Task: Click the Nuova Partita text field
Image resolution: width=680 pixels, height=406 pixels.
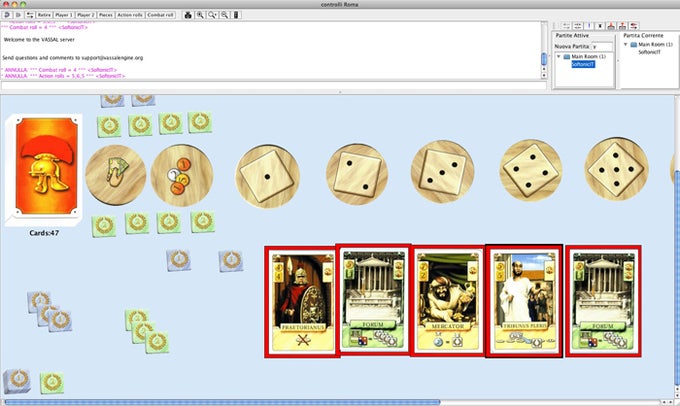Action: pyautogui.click(x=602, y=46)
